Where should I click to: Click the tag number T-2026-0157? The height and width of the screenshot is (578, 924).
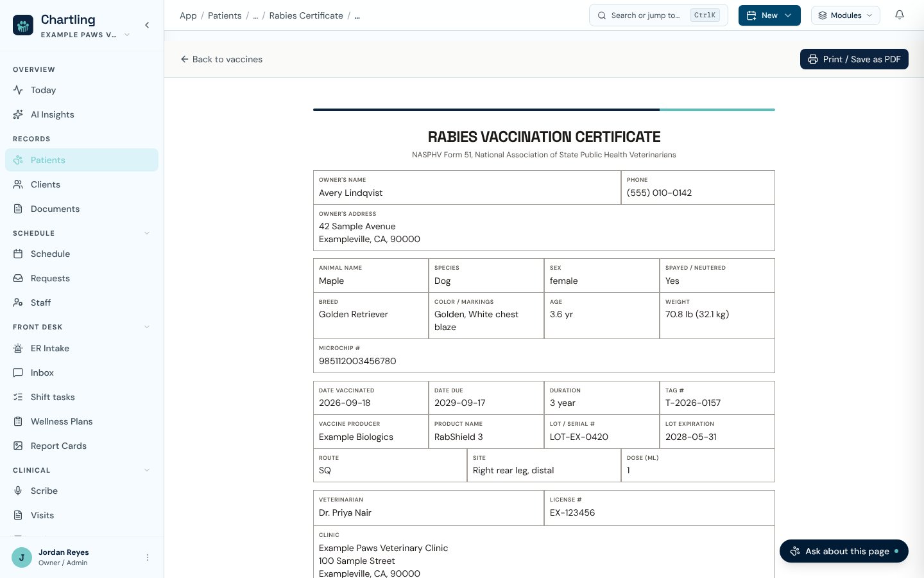pyautogui.click(x=693, y=403)
